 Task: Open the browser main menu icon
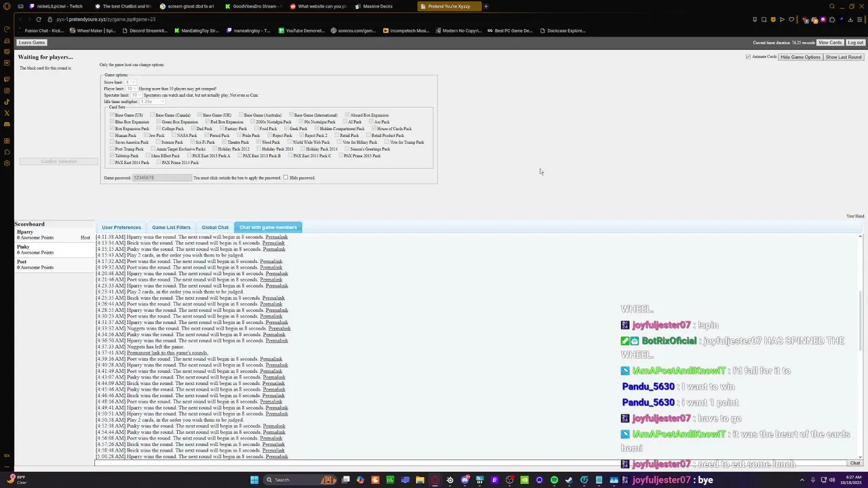point(860,20)
